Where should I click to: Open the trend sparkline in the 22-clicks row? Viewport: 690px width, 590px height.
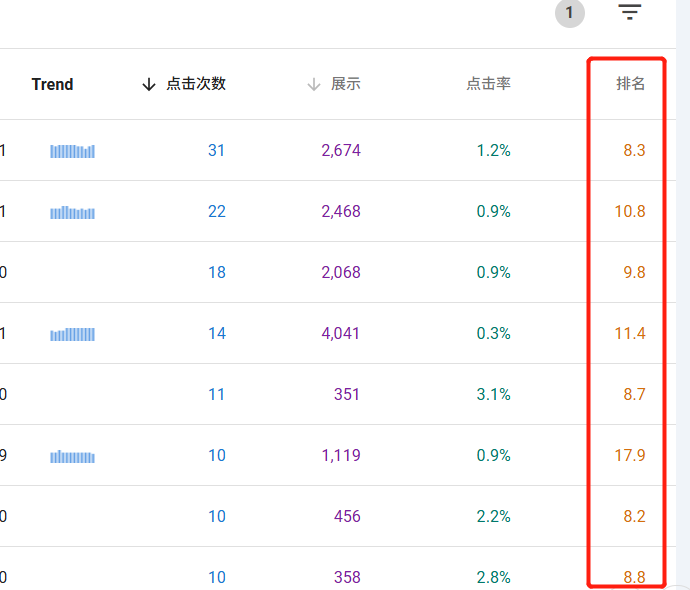click(72, 212)
